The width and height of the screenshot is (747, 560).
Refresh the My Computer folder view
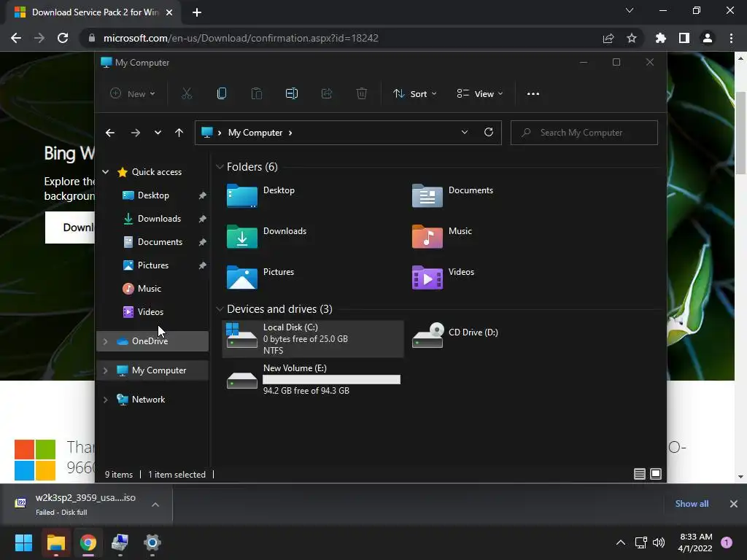click(489, 133)
